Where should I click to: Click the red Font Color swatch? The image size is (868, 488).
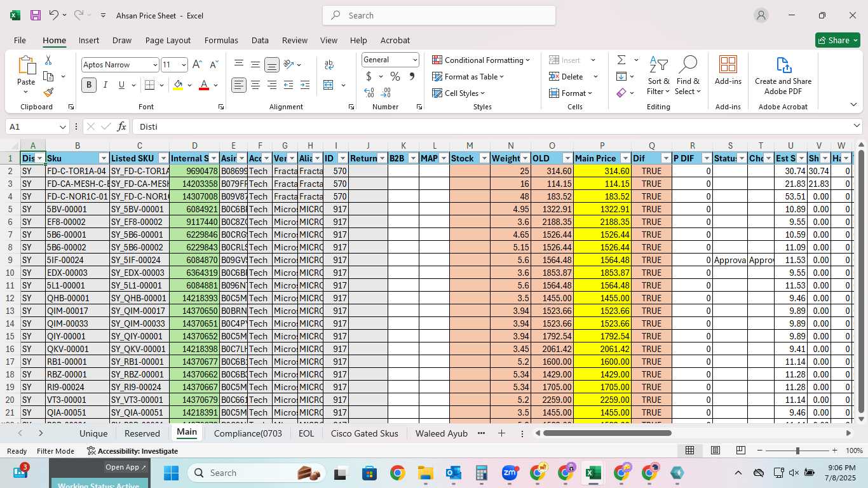point(204,85)
